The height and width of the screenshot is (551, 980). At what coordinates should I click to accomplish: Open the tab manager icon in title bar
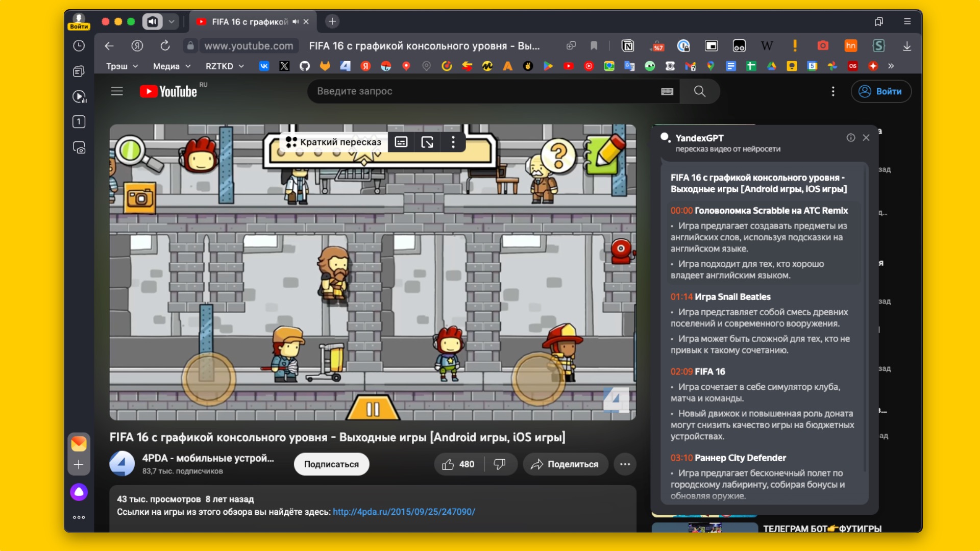878,21
